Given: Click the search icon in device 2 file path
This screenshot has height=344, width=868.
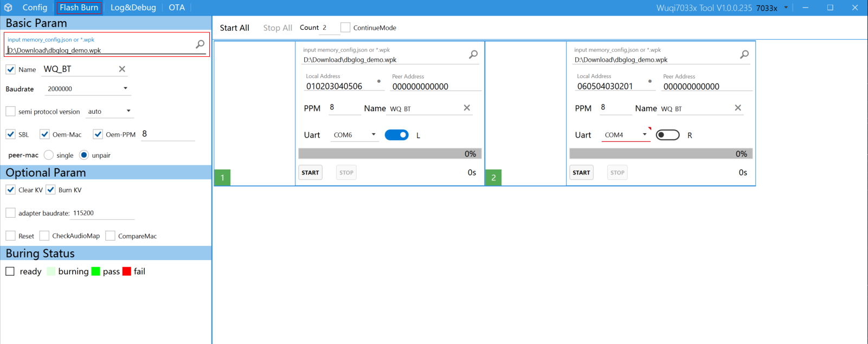Looking at the screenshot, I should 744,54.
